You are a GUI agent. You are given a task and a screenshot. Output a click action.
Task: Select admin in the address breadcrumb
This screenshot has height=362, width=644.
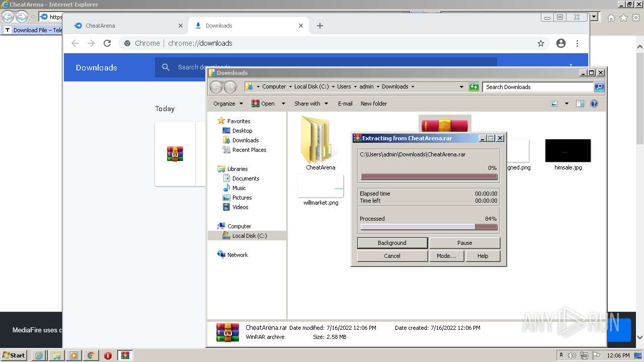(x=366, y=86)
